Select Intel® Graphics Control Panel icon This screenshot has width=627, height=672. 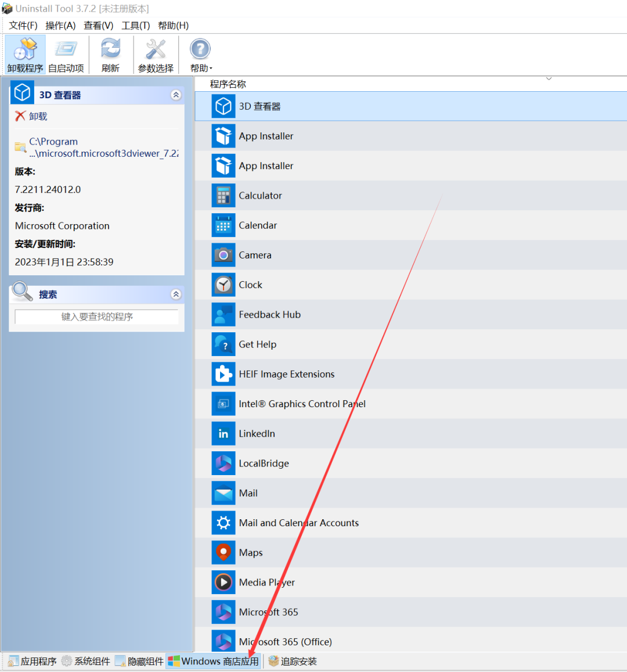pos(223,404)
